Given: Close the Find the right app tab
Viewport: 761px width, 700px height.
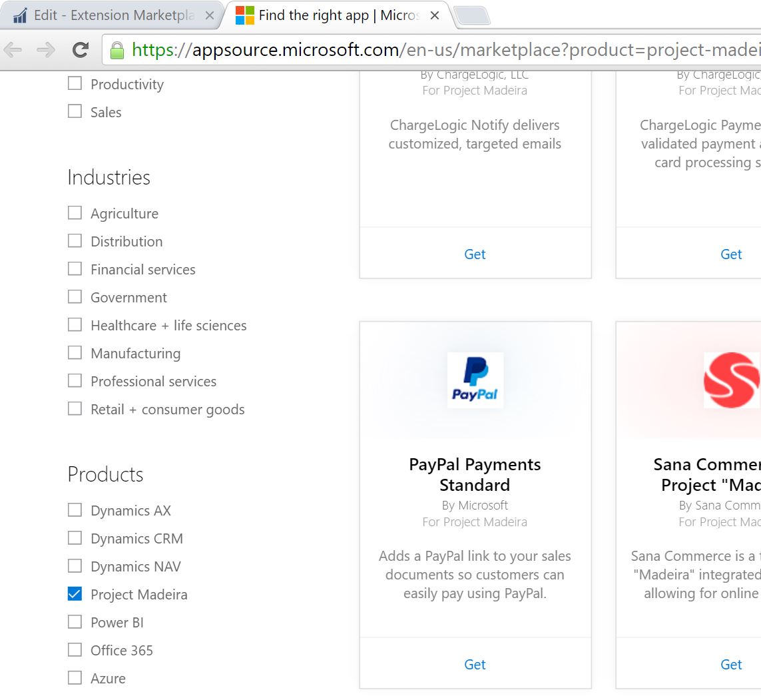Looking at the screenshot, I should click(435, 15).
